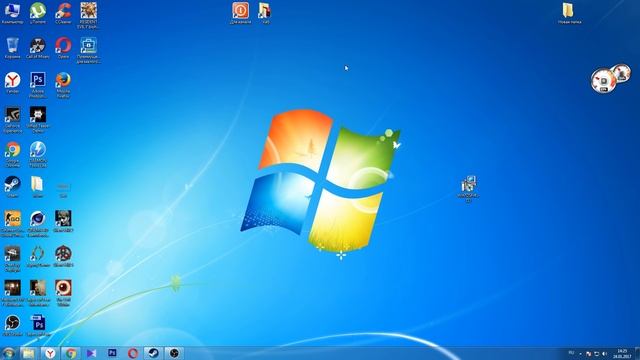This screenshot has height=360, width=640.
Task: Select the Computer desktop icon
Action: pos(12,13)
